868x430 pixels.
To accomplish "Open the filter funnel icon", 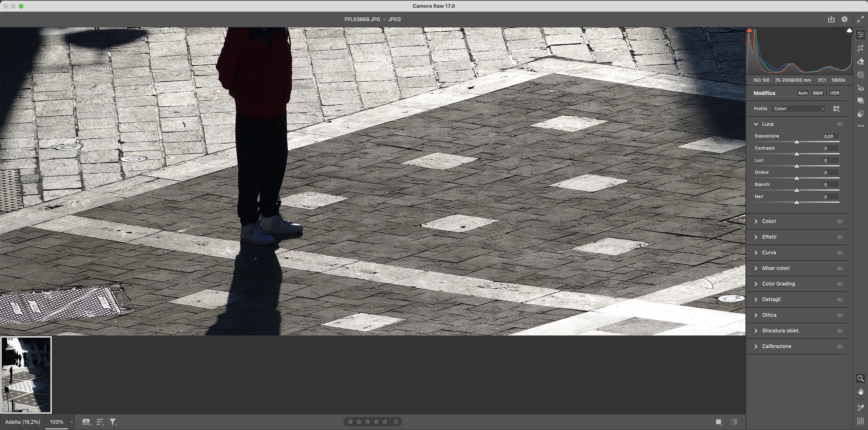I will point(113,422).
